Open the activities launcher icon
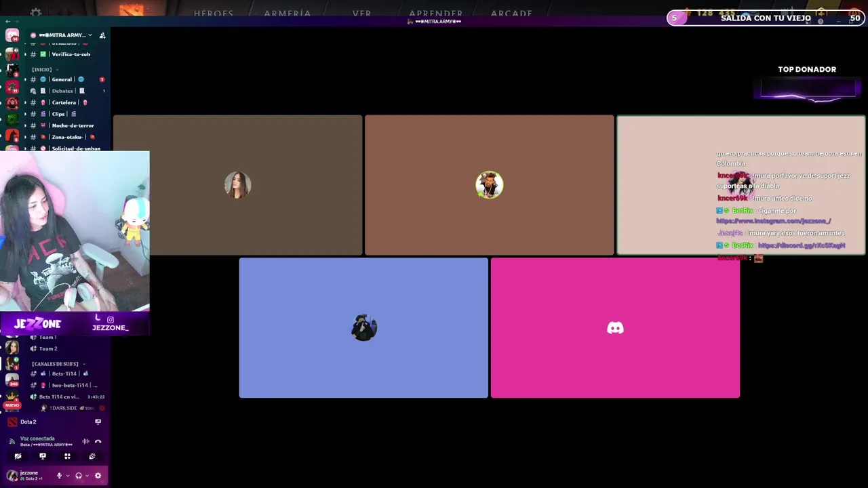This screenshot has width=868, height=488. pos(67,456)
